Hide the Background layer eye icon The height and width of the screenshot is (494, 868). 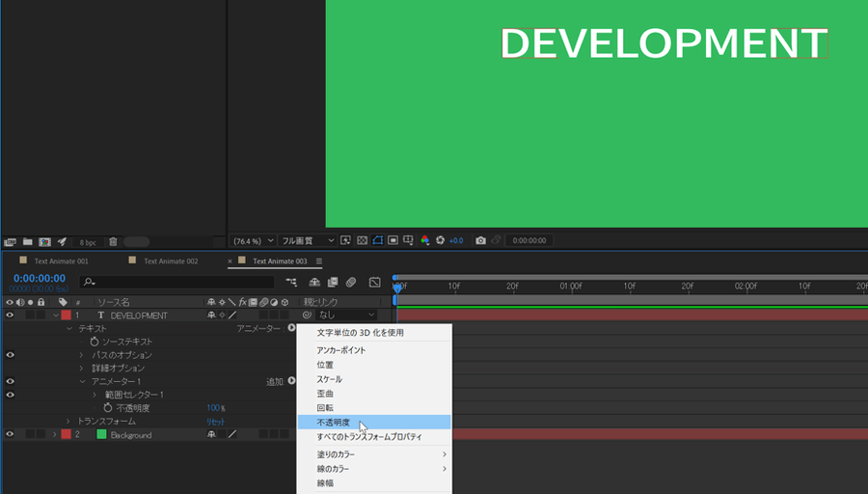[x=10, y=435]
